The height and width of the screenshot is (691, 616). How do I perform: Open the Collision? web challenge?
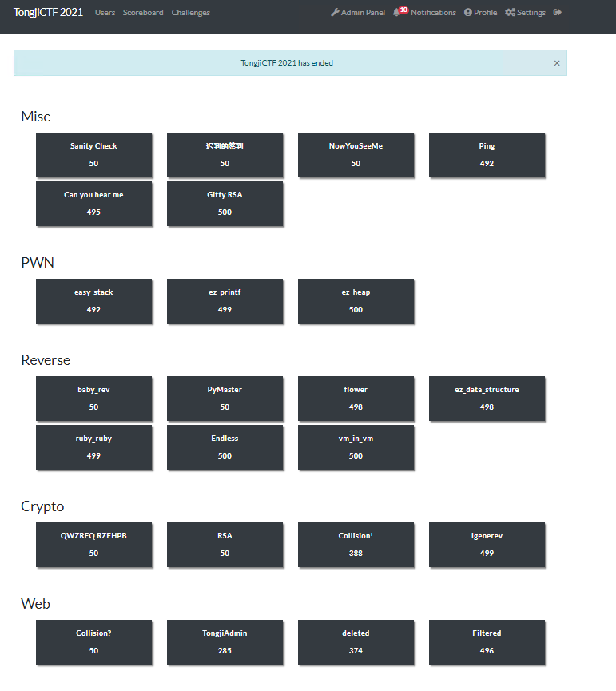tap(93, 642)
